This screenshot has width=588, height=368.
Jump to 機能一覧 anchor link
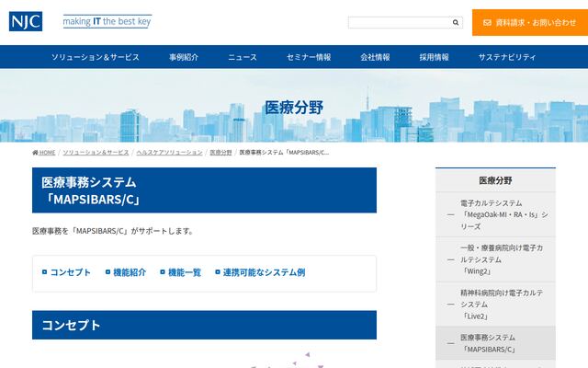click(x=185, y=272)
